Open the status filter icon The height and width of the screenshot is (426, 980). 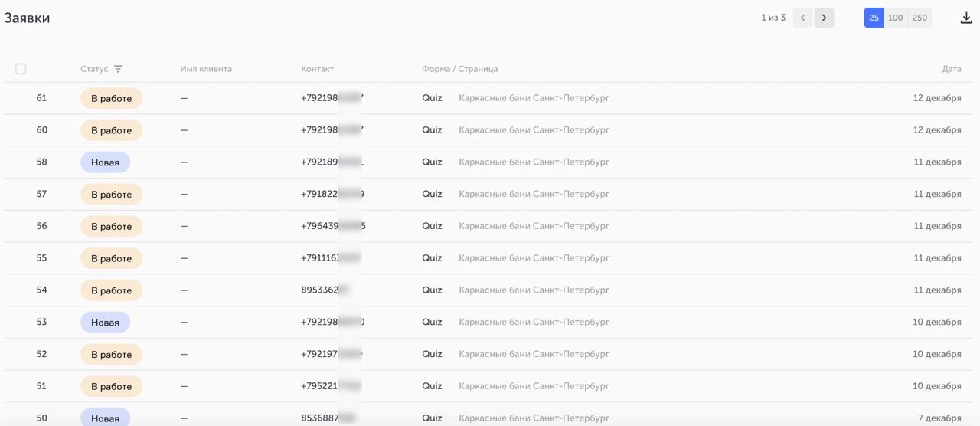[x=118, y=69]
